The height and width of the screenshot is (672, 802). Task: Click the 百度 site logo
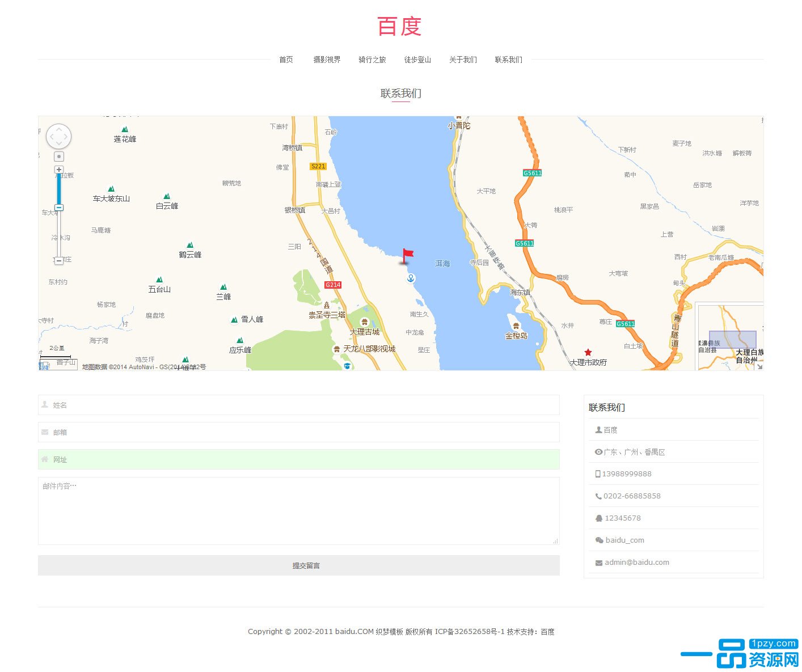coord(400,26)
